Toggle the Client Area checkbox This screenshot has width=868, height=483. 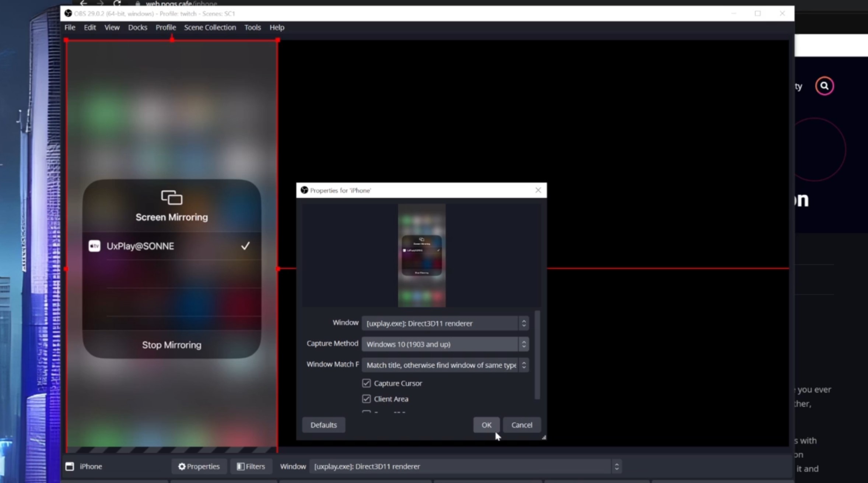(x=366, y=399)
